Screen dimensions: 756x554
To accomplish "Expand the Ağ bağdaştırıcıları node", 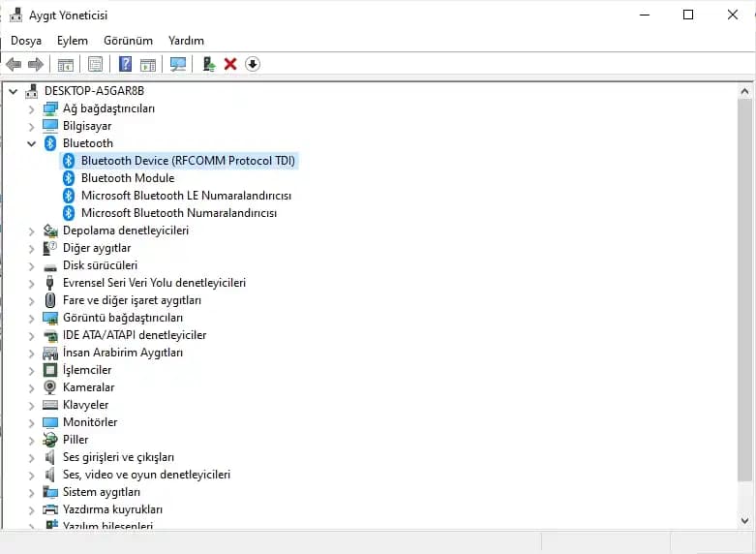I will click(32, 108).
